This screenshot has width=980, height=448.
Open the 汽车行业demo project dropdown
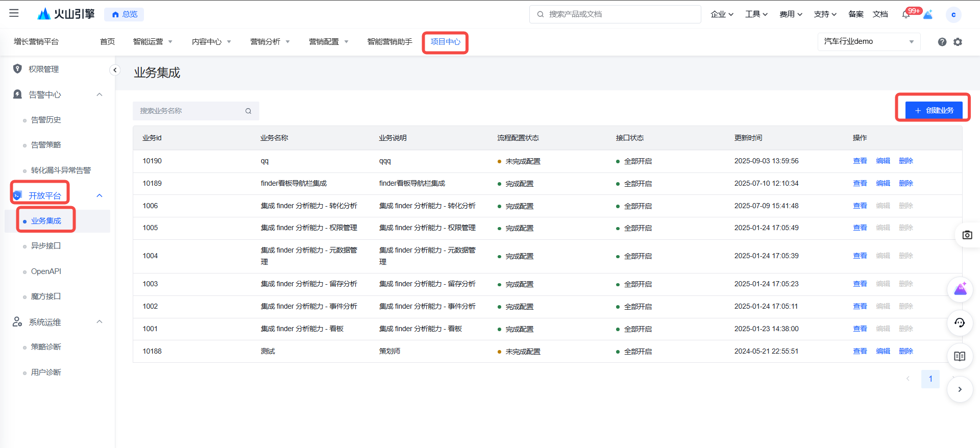869,42
